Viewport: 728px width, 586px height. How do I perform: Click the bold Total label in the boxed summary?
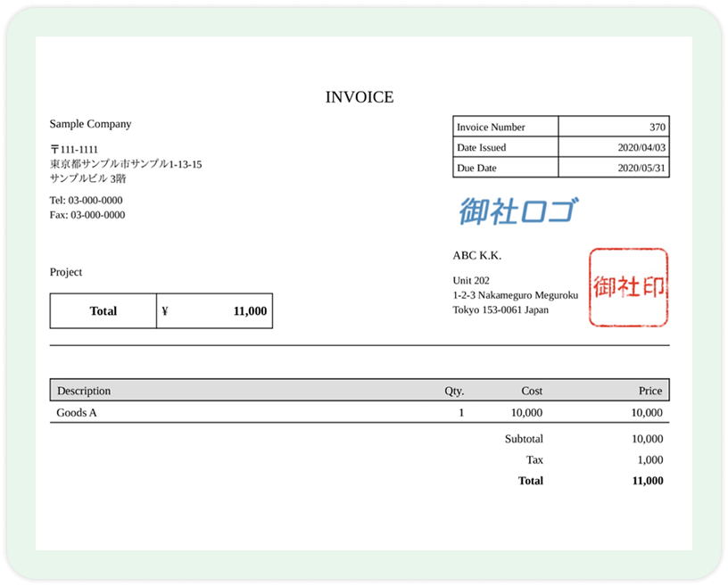[103, 310]
